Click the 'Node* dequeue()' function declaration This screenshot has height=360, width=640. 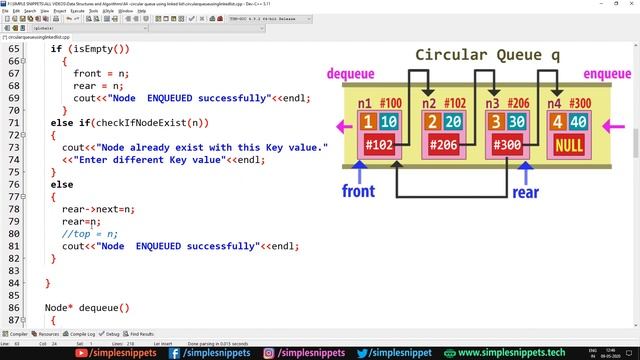tap(87, 308)
